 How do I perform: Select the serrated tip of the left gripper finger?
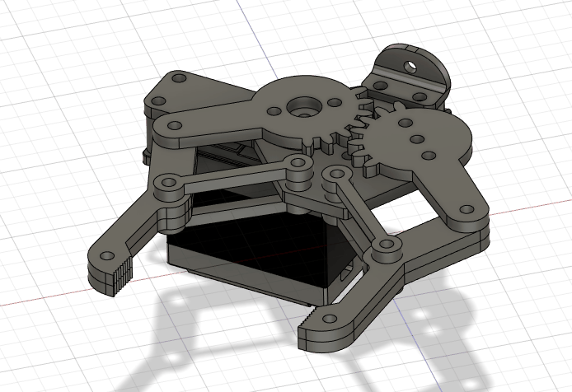122,275
